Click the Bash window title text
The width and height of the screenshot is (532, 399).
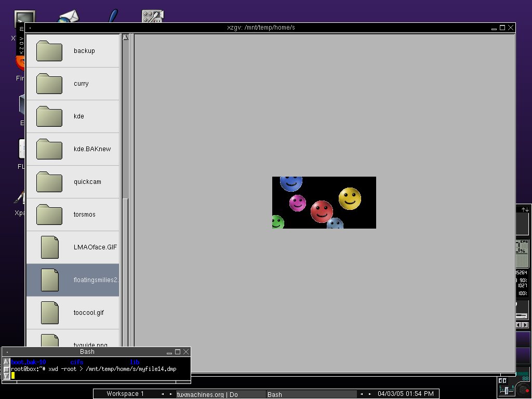coord(87,352)
